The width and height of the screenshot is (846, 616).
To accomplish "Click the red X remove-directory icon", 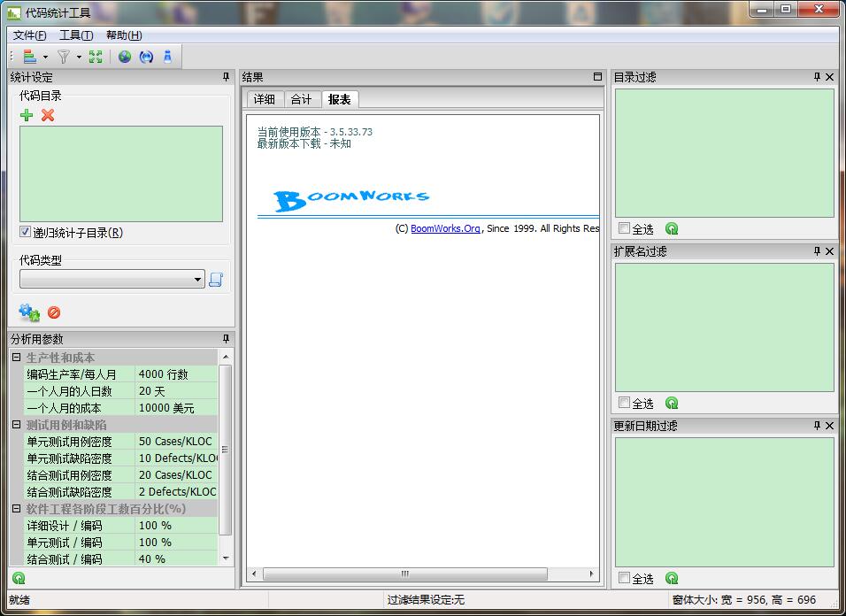I will (48, 115).
